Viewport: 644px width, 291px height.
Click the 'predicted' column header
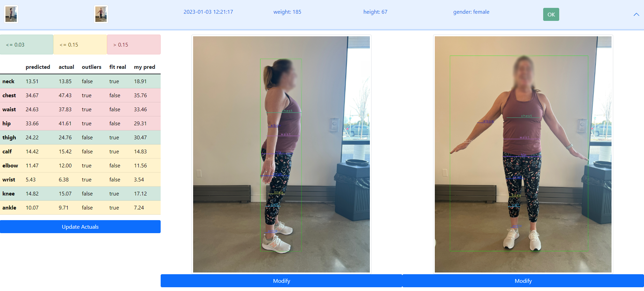pos(38,67)
